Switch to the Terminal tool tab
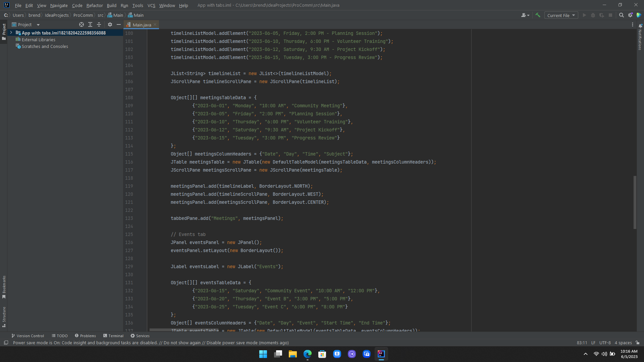 tap(113, 336)
